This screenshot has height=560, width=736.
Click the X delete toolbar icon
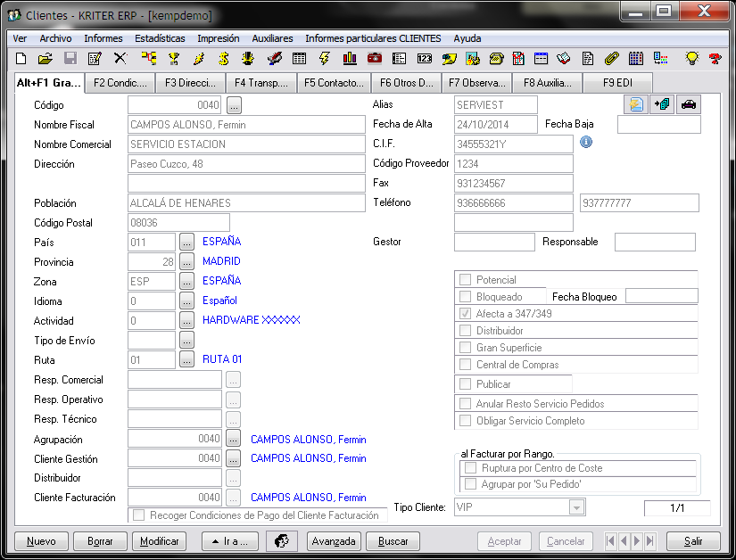click(120, 59)
